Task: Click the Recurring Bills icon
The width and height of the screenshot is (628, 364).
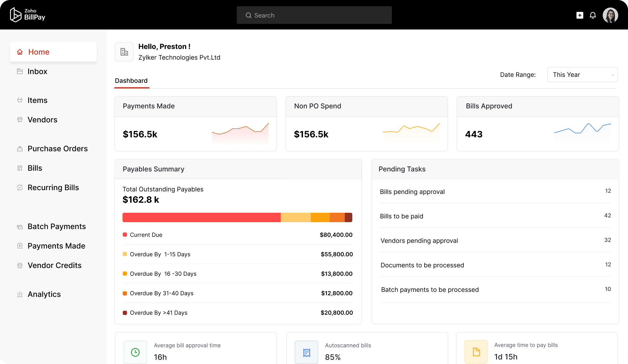Action: click(19, 187)
